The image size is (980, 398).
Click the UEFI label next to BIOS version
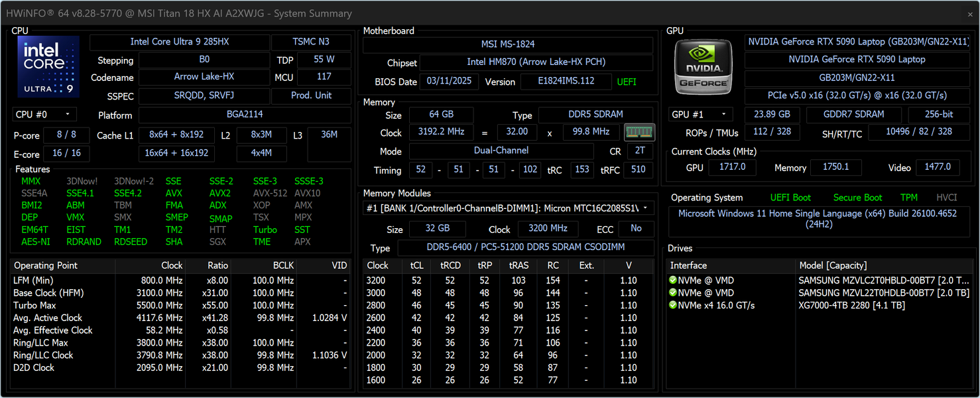627,82
